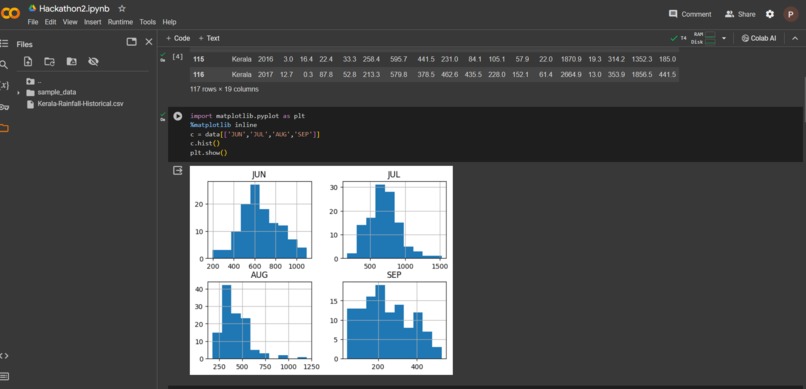The height and width of the screenshot is (389, 806).
Task: Open the Runtime menu
Action: tap(120, 22)
